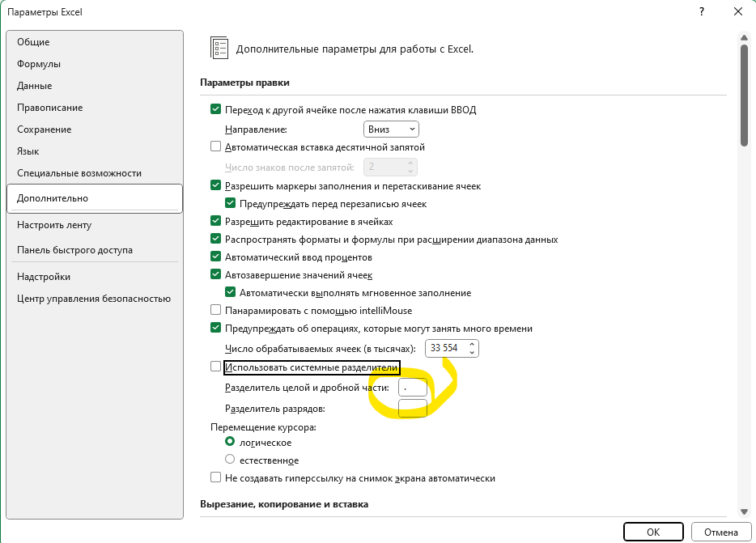Increase Число обрабатываемых ячеек with up arrow

472,344
